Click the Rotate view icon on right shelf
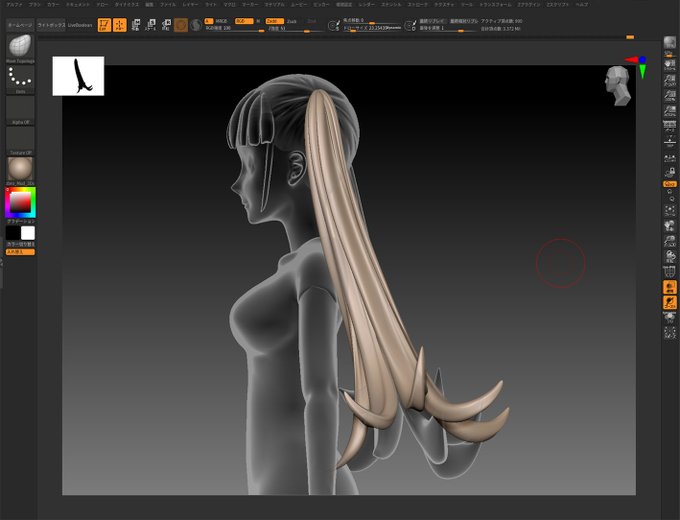Viewport: 680px width, 520px height. (670, 256)
